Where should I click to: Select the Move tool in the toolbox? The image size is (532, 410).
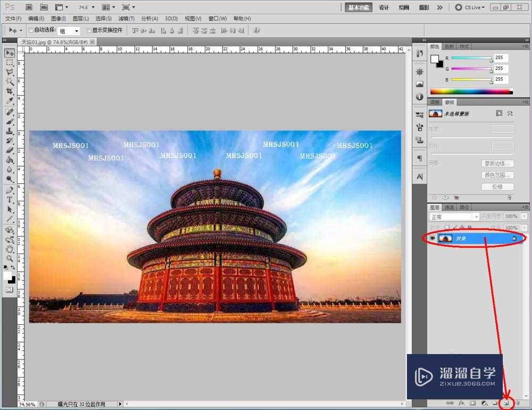click(10, 53)
